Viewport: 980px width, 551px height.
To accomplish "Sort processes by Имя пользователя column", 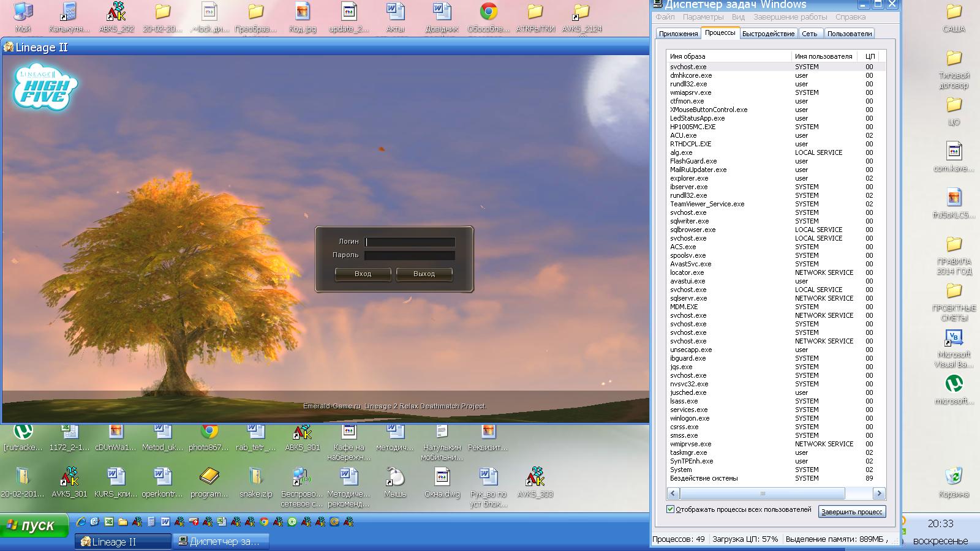I will (x=824, y=56).
